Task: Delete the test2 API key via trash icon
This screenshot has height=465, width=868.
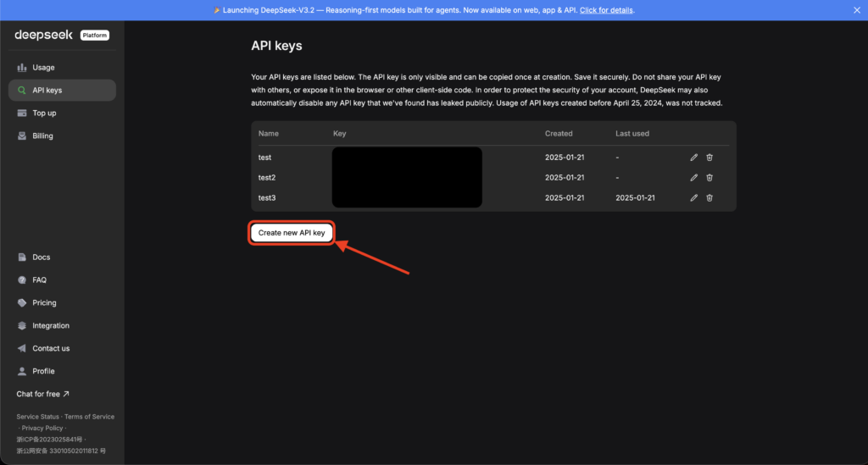Action: pyautogui.click(x=709, y=177)
